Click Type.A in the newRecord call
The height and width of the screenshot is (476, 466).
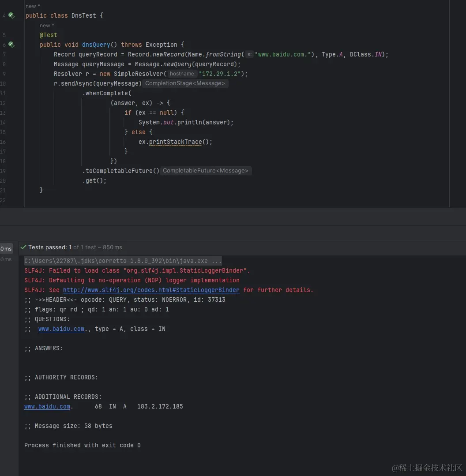click(x=332, y=54)
